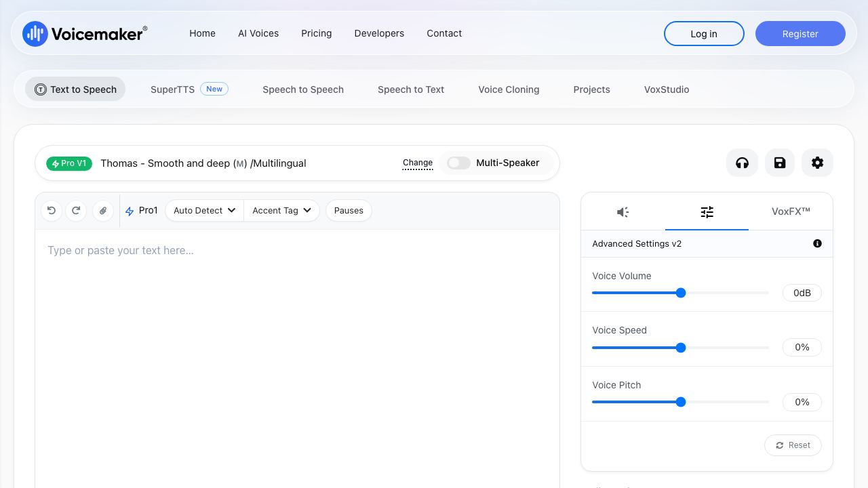This screenshot has width=868, height=488.
Task: Click the Log in button
Action: (x=704, y=34)
